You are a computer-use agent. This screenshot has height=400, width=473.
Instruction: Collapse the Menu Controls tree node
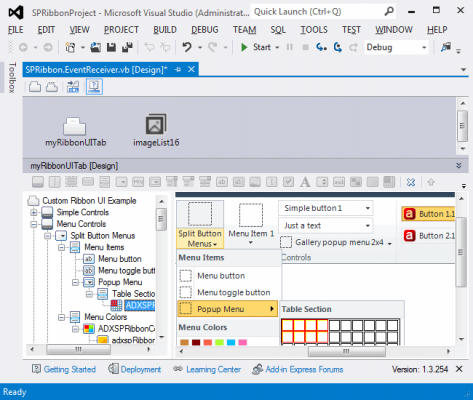(34, 224)
